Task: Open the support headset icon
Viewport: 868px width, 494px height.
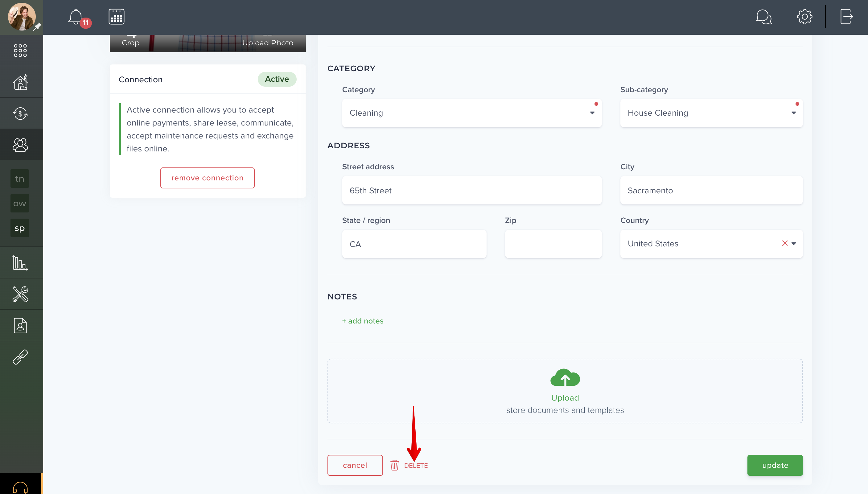Action: click(20, 487)
